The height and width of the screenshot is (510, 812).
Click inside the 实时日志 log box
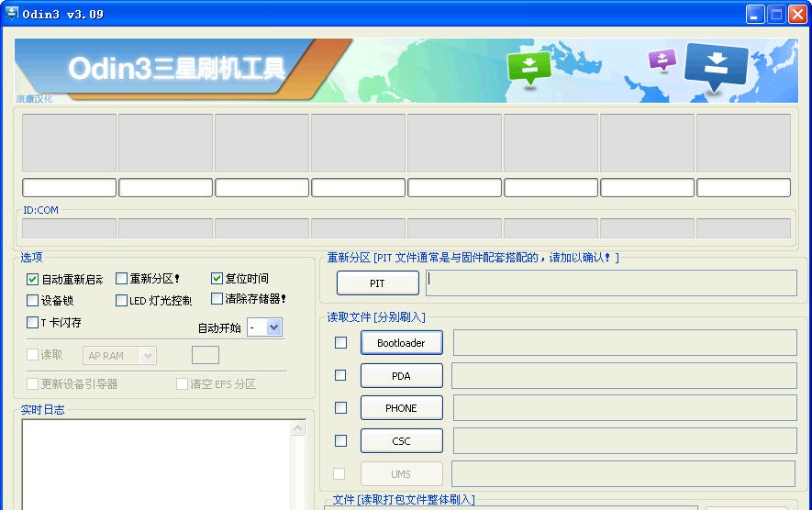pyautogui.click(x=156, y=465)
